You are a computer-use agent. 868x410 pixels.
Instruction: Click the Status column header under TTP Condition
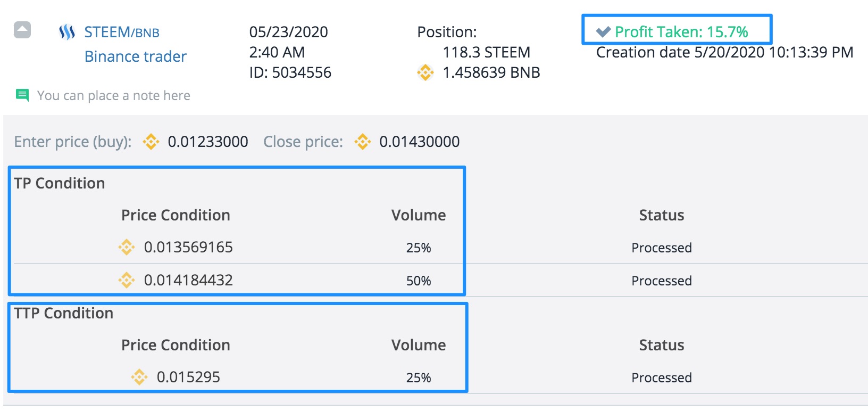click(661, 345)
